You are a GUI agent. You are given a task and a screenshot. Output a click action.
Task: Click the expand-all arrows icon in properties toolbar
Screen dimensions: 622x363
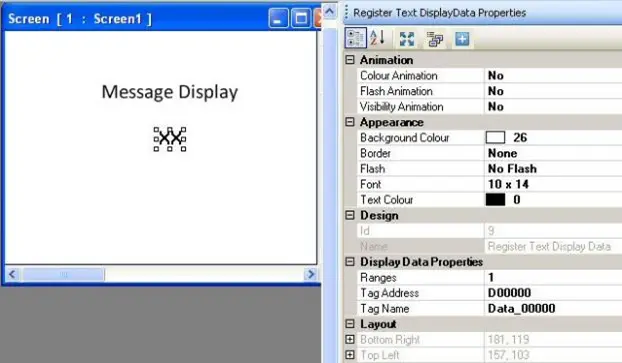coord(407,39)
